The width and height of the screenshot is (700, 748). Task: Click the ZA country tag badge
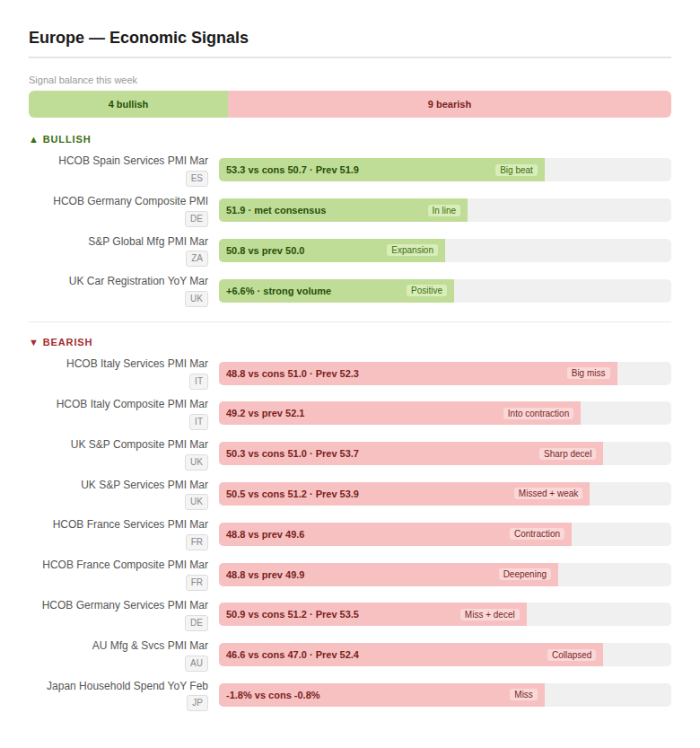coord(197,259)
